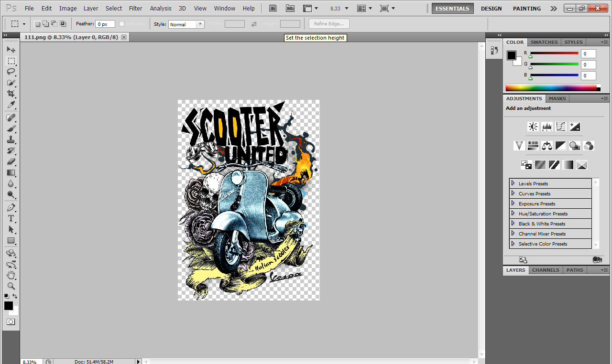Select the Crop tool
The width and height of the screenshot is (612, 364).
tap(11, 94)
